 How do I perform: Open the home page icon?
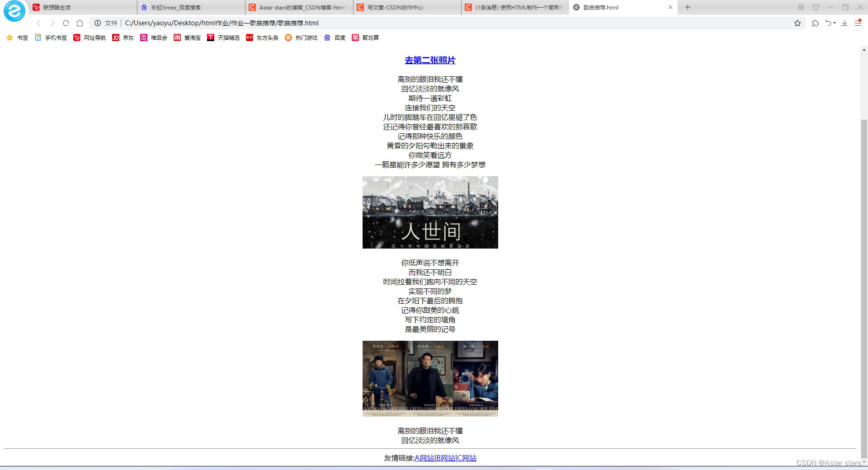click(x=80, y=23)
